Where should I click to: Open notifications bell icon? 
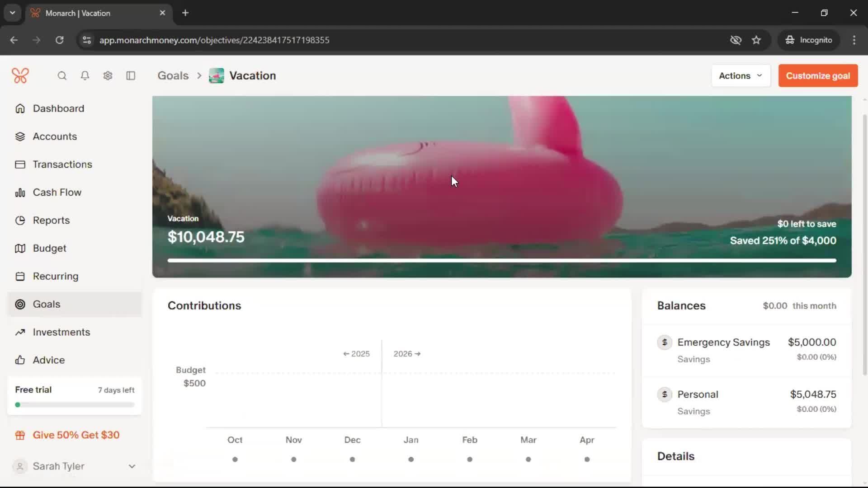click(x=85, y=76)
